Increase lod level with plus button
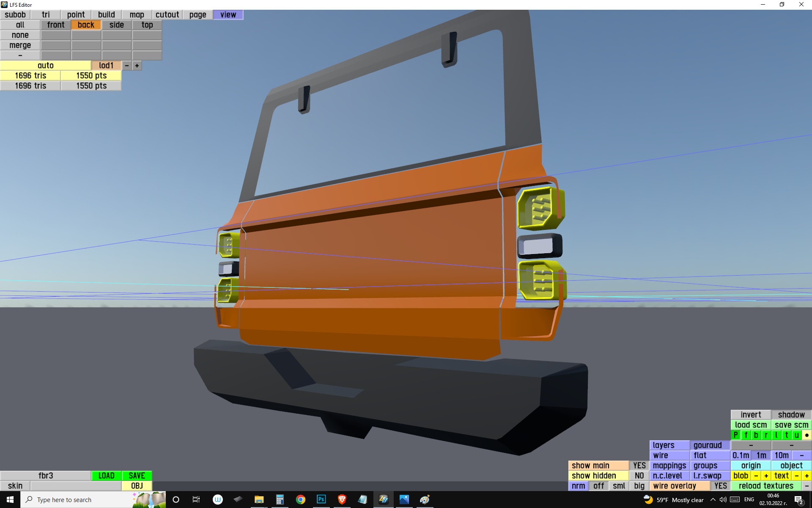Image resolution: width=812 pixels, height=508 pixels. tap(137, 66)
